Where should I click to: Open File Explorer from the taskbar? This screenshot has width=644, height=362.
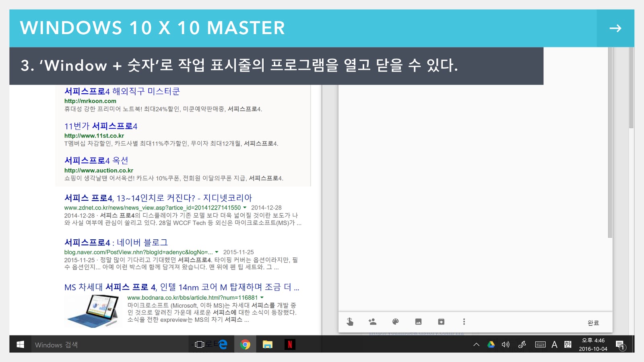pyautogui.click(x=268, y=344)
